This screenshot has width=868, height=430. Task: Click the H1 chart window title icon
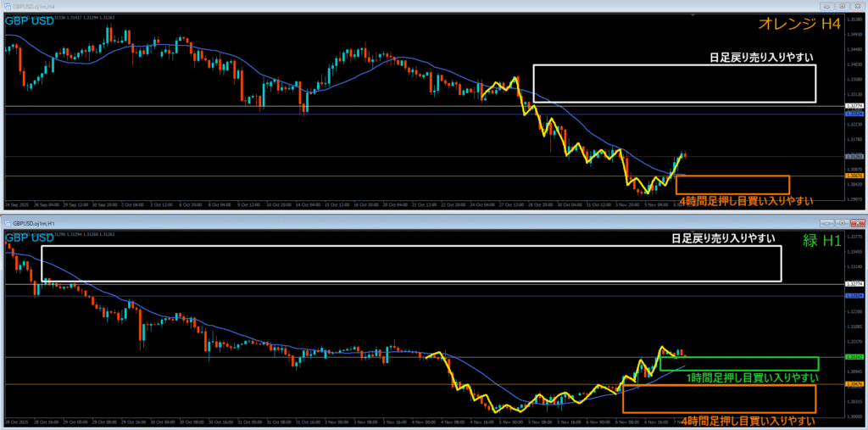7,222
